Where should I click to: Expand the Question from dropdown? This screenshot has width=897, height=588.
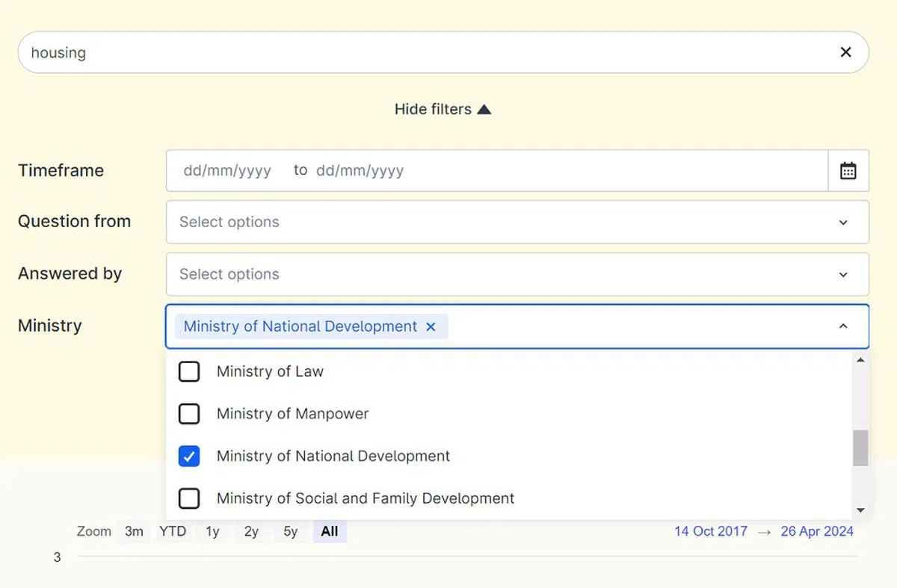[x=842, y=222]
